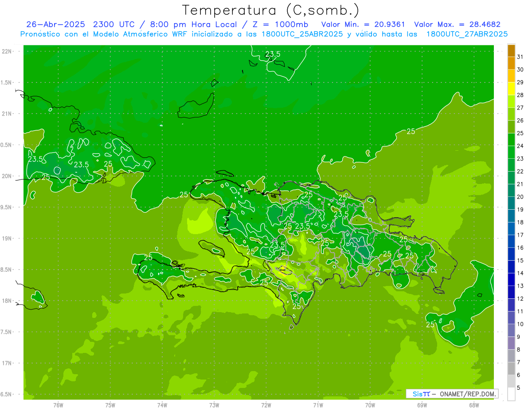Image resolution: width=532 pixels, height=411 pixels.
Task: Click the '17N' latitude axis label
Action: click(7, 363)
